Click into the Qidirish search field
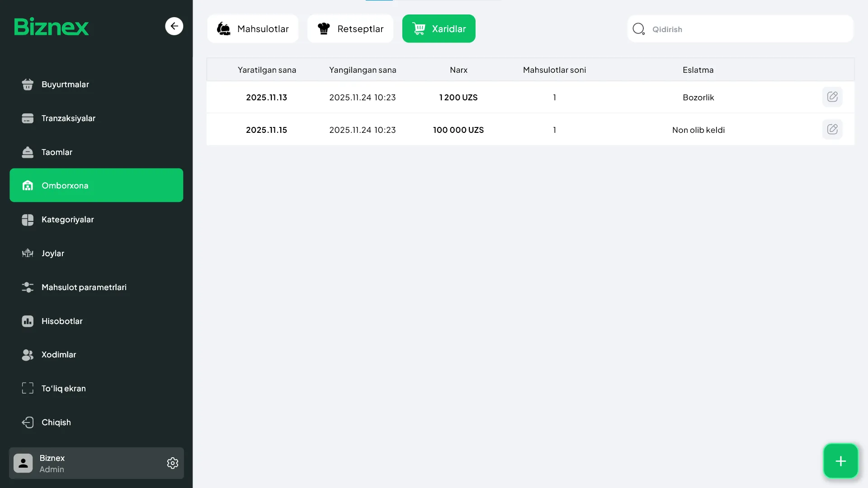The height and width of the screenshot is (488, 868). 746,29
